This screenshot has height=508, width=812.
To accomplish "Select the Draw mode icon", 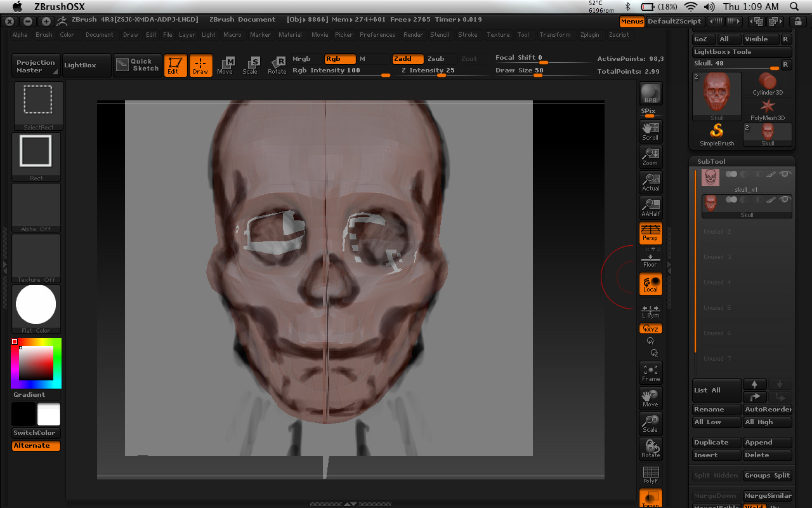I will point(200,65).
